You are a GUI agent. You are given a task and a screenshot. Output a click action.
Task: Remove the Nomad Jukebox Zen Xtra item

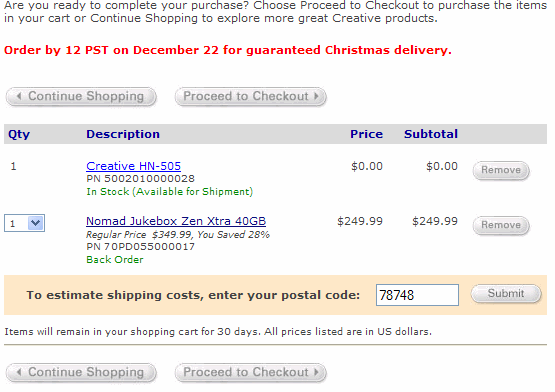point(501,225)
